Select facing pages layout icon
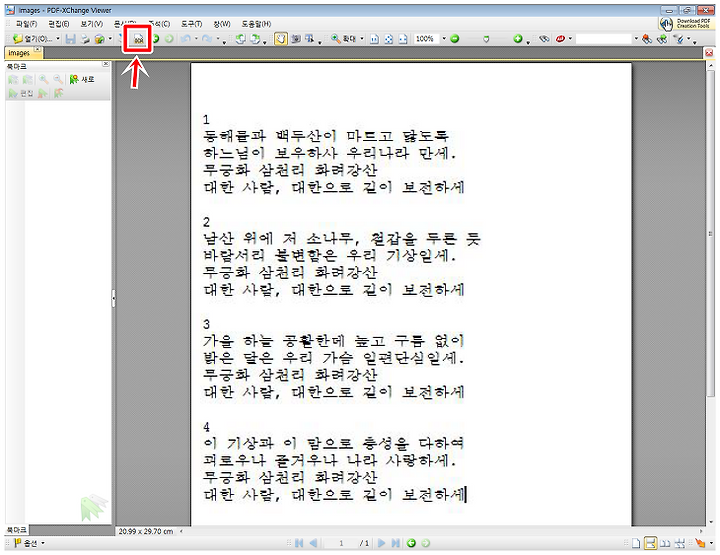 point(665,544)
